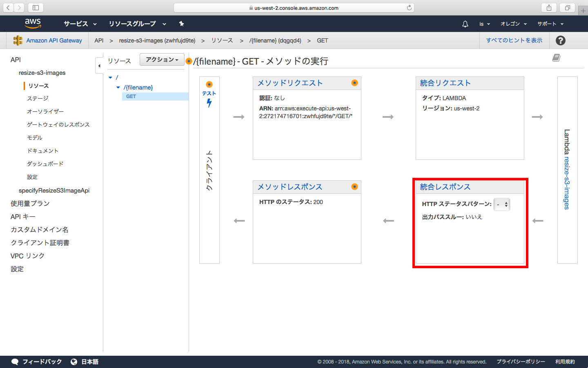
Task: Open the 統合リクエスト settings link
Action: [x=445, y=83]
